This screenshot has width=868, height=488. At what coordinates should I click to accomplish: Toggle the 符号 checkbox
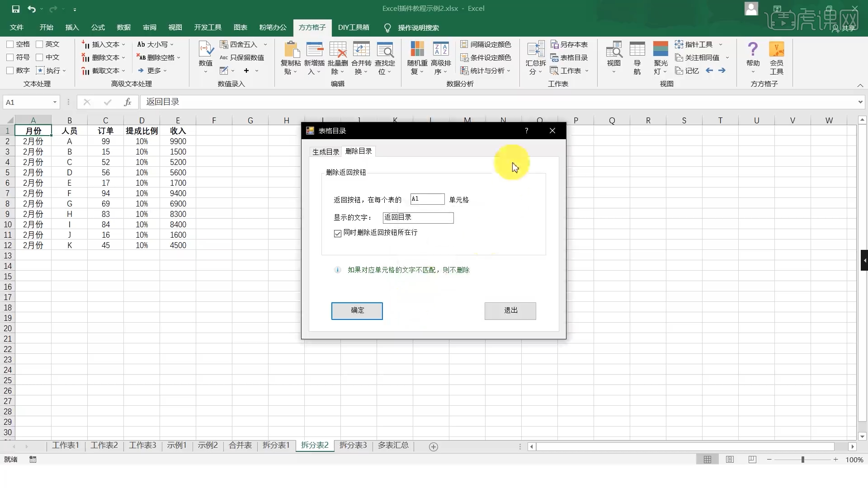10,57
